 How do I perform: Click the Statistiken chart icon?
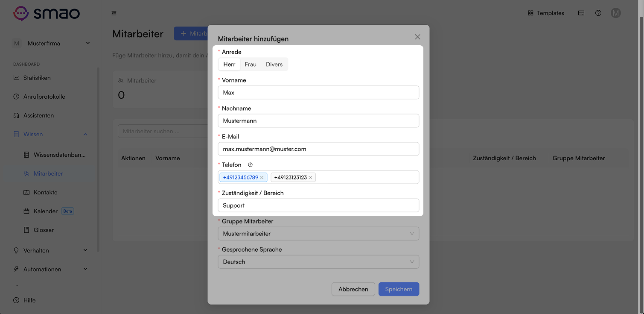point(16,78)
